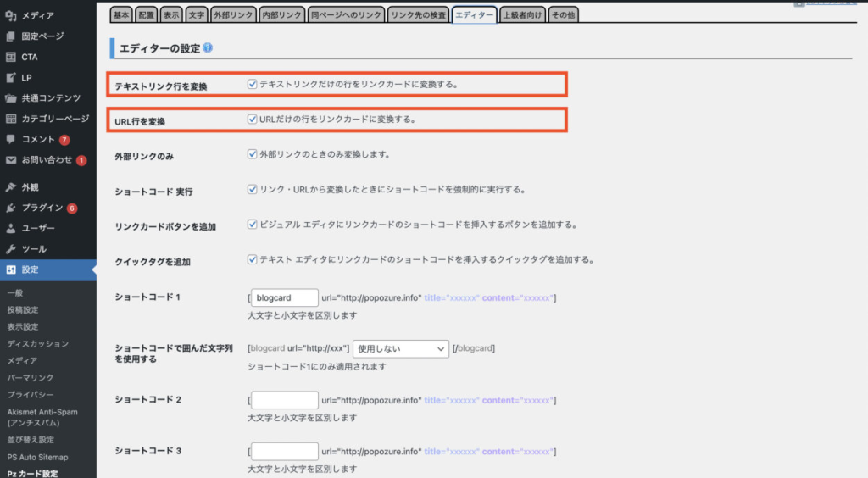
Task: Click the コメント speech bubble icon
Action: (10, 139)
